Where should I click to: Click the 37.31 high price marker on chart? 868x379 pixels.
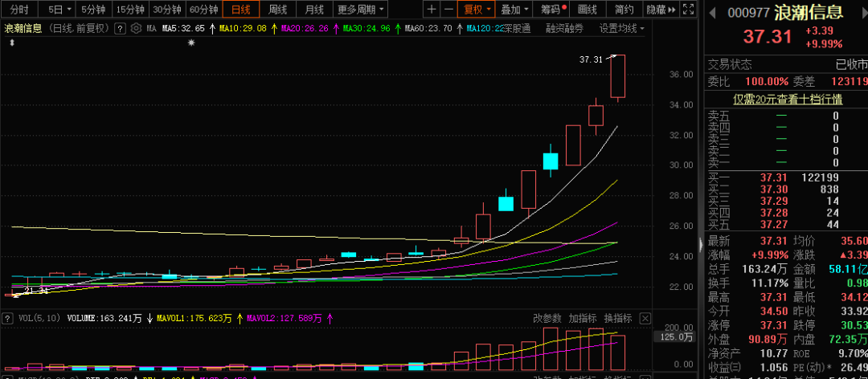(591, 59)
